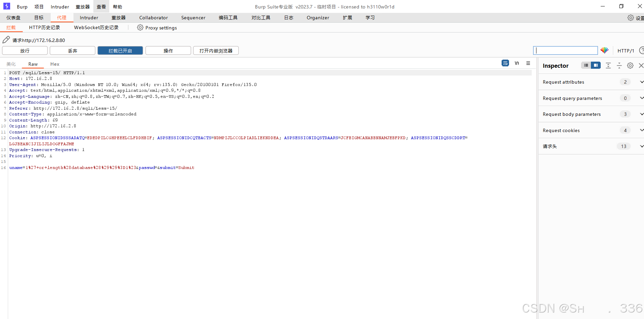Image resolution: width=644 pixels, height=319 pixels.
Task: Open the Sequencer tab
Action: click(193, 18)
